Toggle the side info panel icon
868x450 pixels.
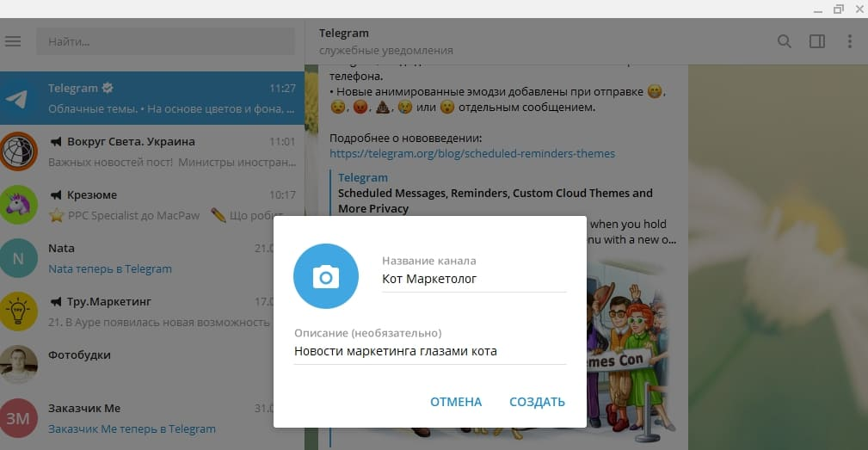point(817,41)
